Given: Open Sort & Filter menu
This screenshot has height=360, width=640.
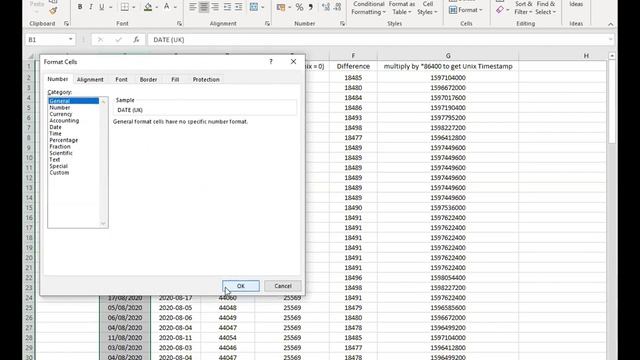Looking at the screenshot, I should click(523, 8).
